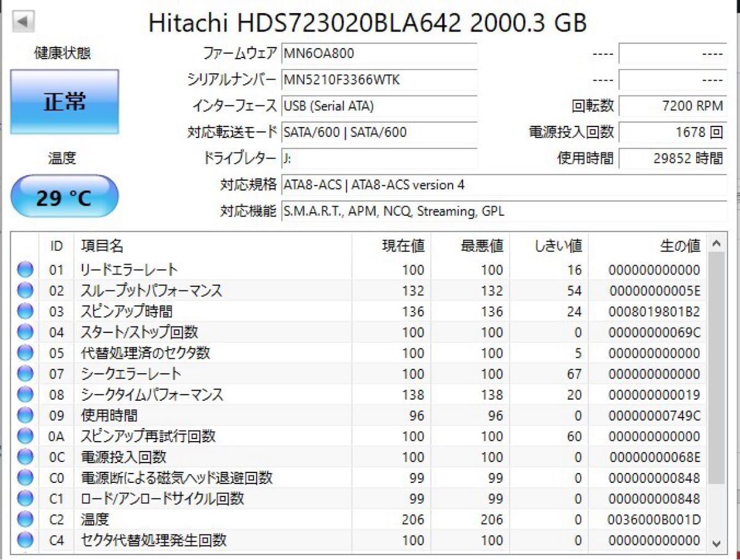The height and width of the screenshot is (560, 740).
Task: Select the スピンアップ再試行回数 row name
Action: 149,437
